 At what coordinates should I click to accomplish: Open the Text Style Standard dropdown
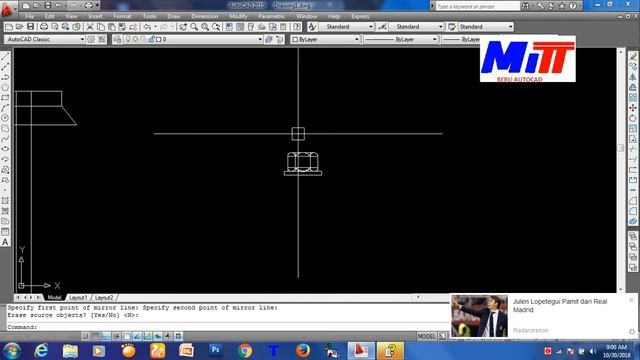pos(346,27)
